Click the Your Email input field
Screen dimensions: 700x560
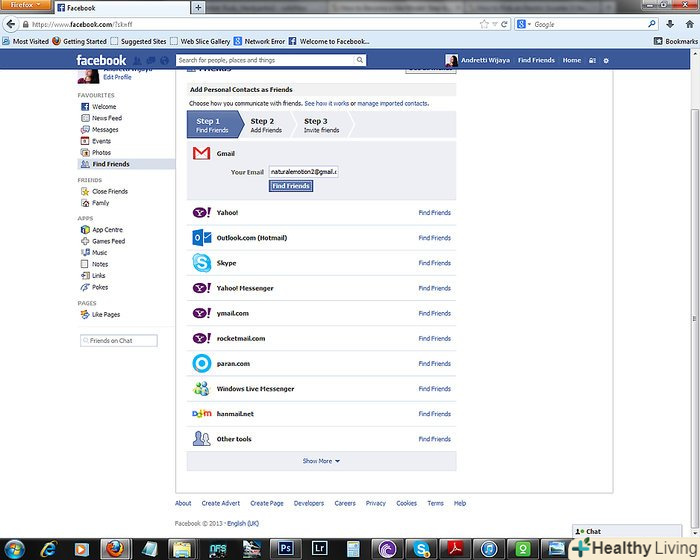coord(303,171)
